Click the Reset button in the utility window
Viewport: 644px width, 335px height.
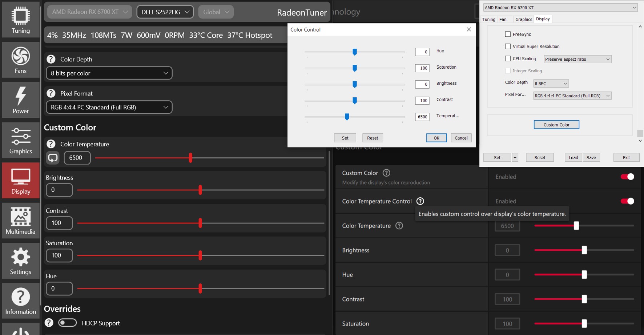pos(540,157)
